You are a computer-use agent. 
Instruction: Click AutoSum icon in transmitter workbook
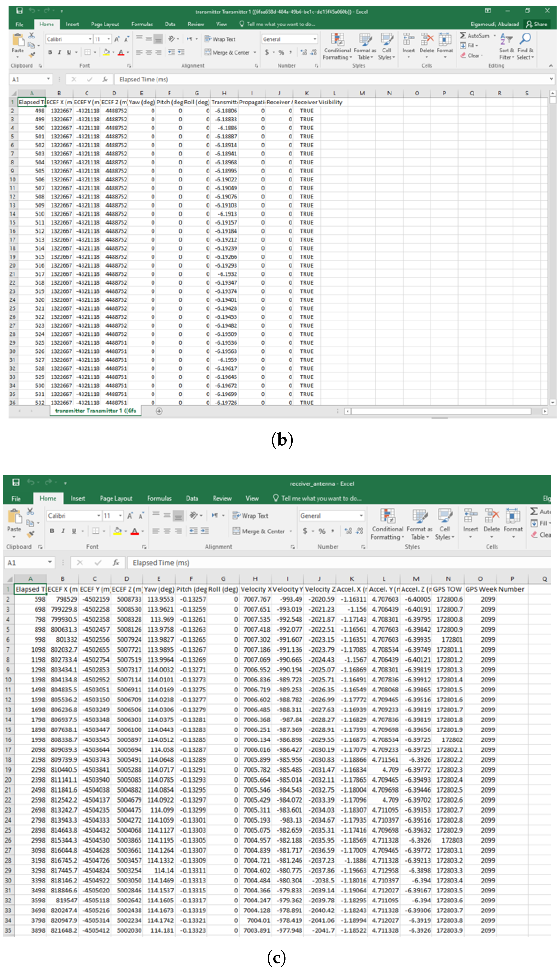coord(463,35)
